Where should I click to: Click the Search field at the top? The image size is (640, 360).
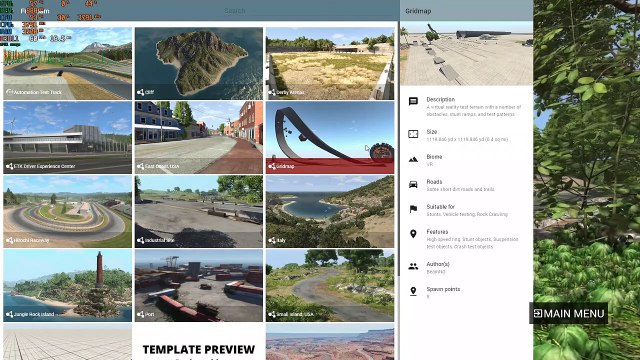click(235, 11)
